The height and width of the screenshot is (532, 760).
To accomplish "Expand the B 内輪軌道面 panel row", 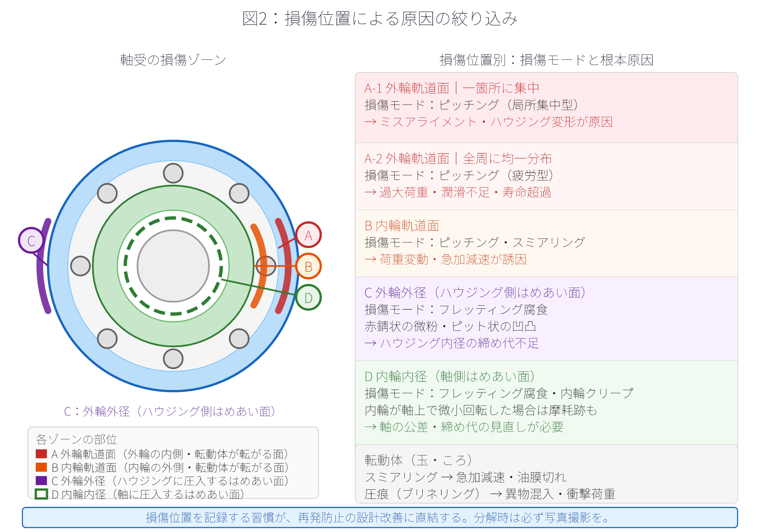I will click(x=545, y=242).
